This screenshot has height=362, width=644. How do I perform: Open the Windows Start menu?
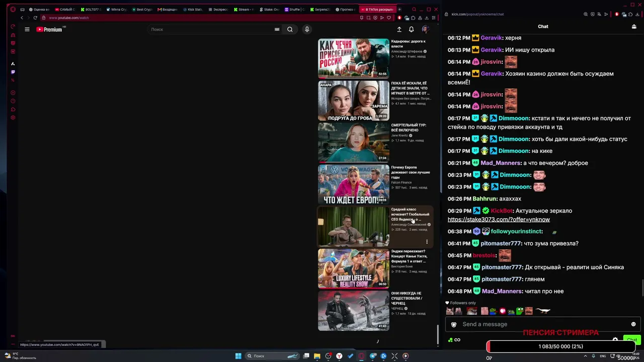coord(238,356)
